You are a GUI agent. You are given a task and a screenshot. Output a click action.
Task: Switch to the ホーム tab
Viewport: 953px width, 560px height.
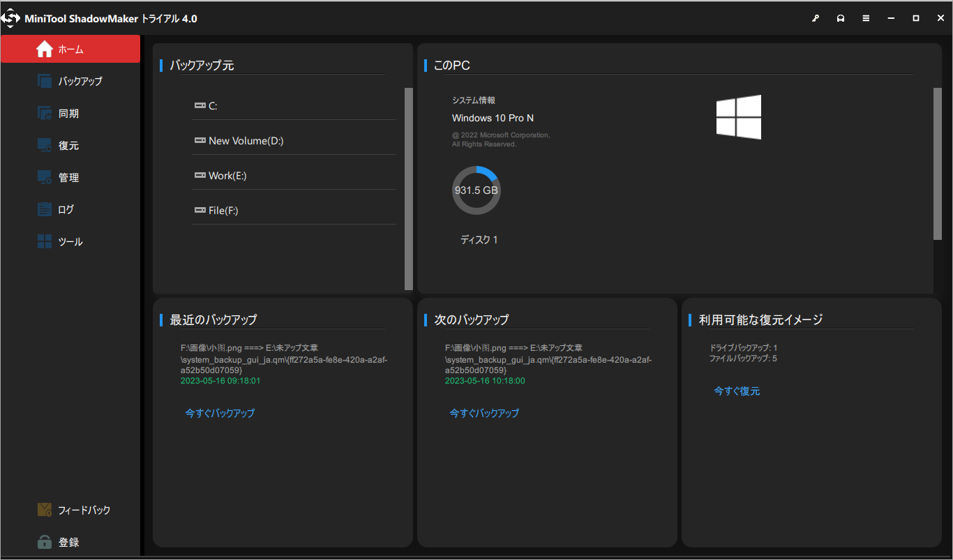pos(70,50)
